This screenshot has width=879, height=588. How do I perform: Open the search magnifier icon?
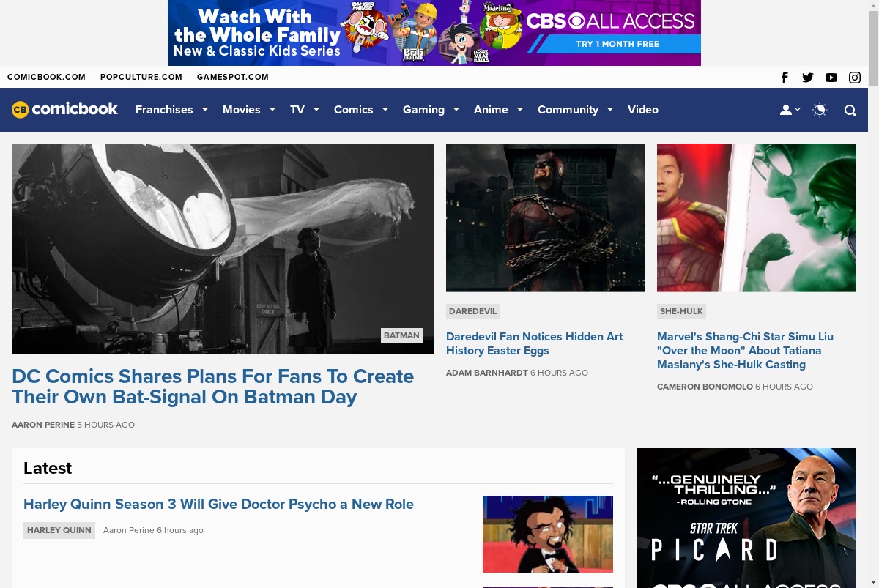coord(850,111)
